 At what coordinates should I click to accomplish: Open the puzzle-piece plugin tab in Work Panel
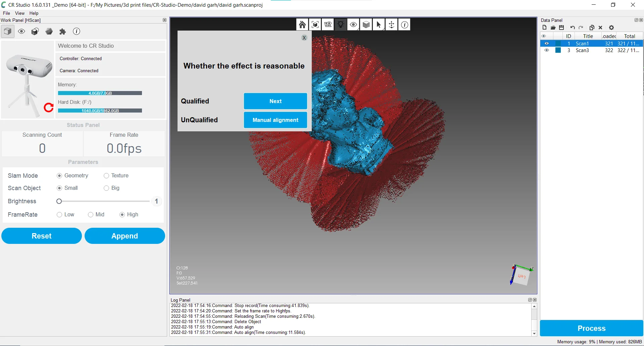click(63, 32)
